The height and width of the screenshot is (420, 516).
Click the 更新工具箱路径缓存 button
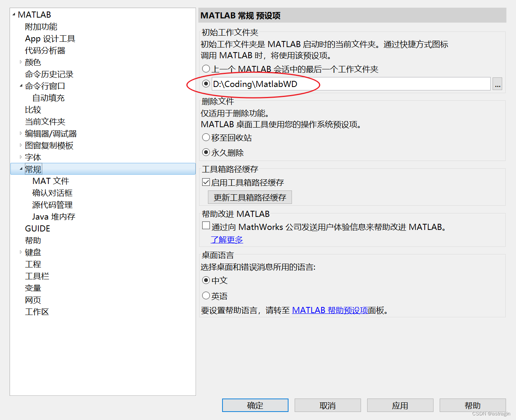pyautogui.click(x=250, y=197)
